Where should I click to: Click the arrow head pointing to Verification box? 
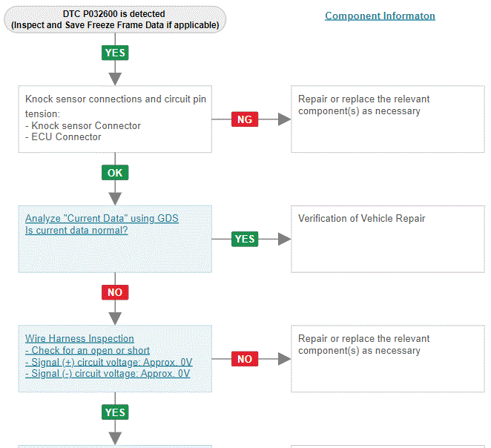point(284,239)
